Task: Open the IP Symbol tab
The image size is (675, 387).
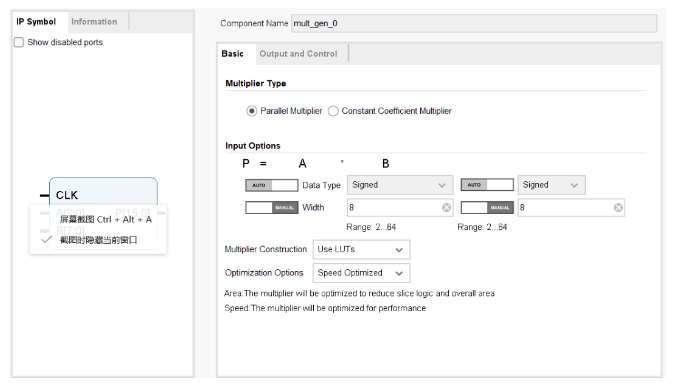Action: coord(36,22)
